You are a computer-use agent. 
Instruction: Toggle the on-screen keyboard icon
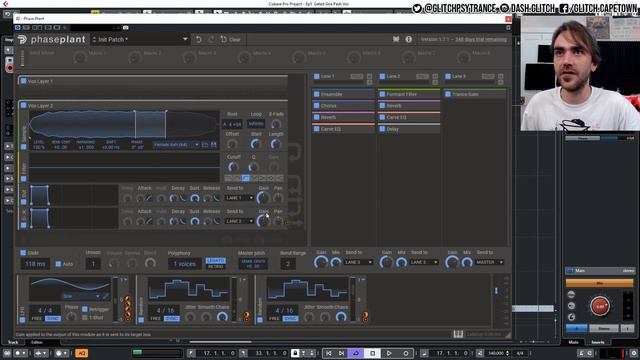[x=458, y=334]
